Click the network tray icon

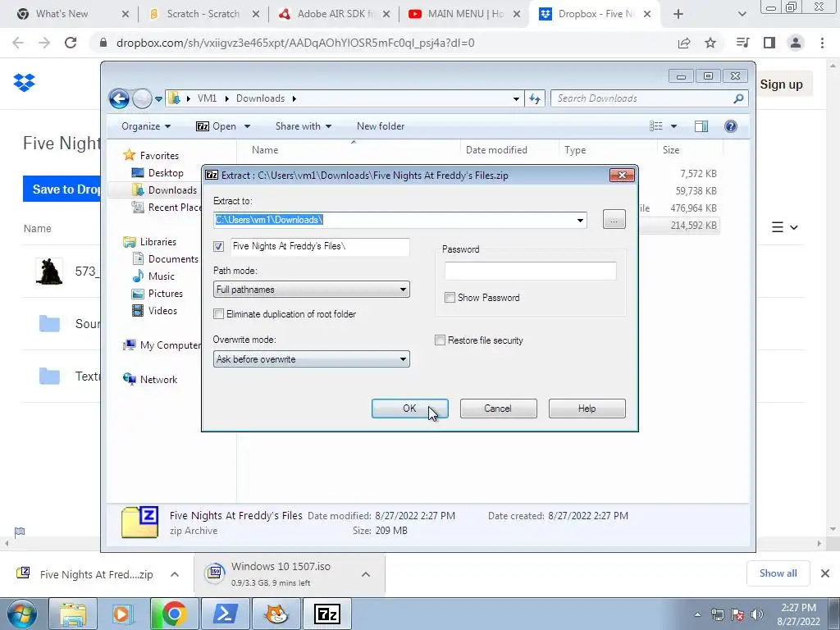pos(717,614)
